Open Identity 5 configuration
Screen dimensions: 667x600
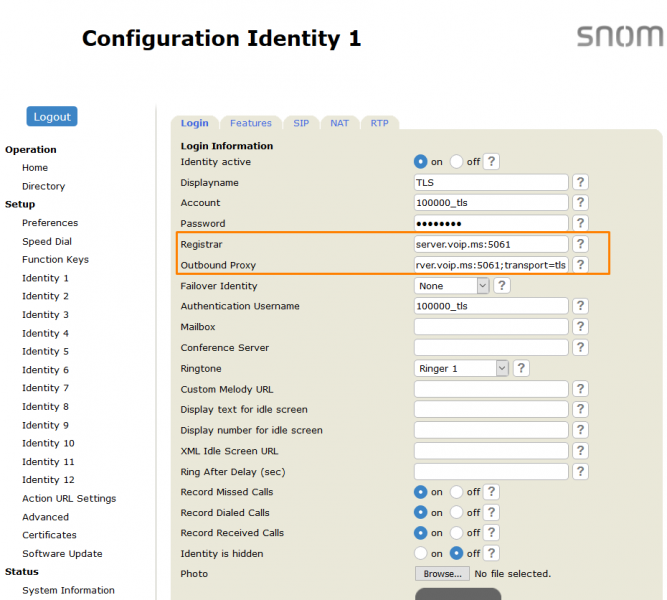[45, 351]
